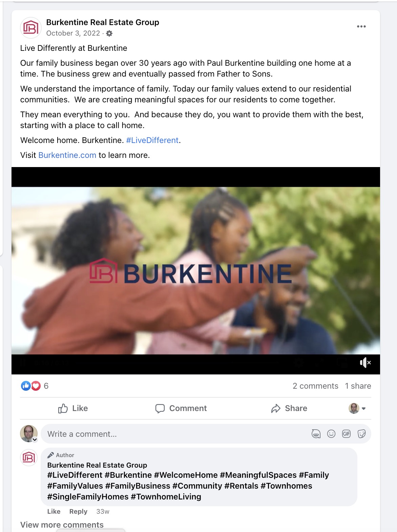This screenshot has width=397, height=532.
Task: Like the Burkentine video post
Action: 73,408
